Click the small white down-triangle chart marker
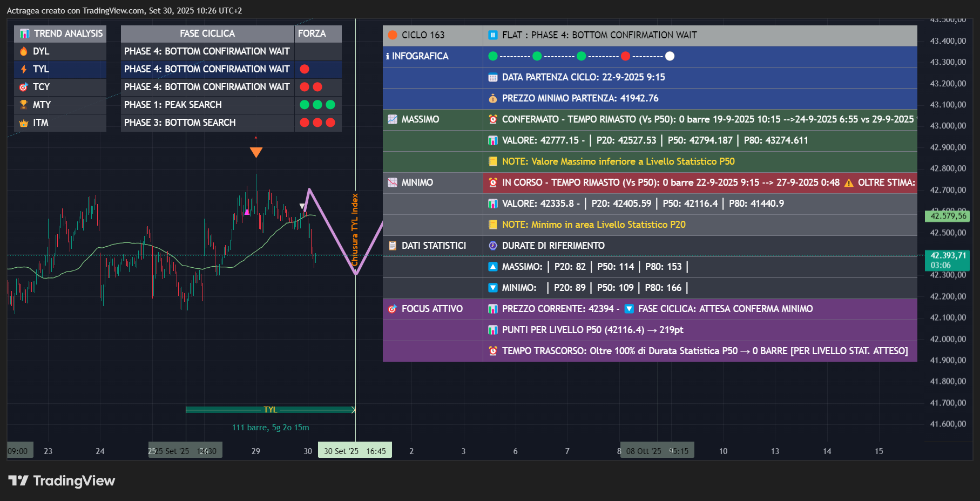980x501 pixels. coord(302,206)
